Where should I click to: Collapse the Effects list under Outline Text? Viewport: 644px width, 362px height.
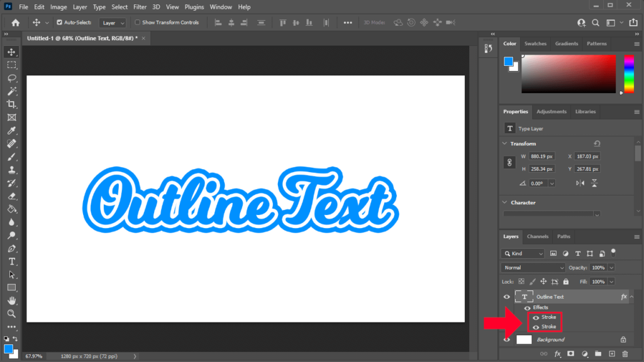tap(631, 296)
